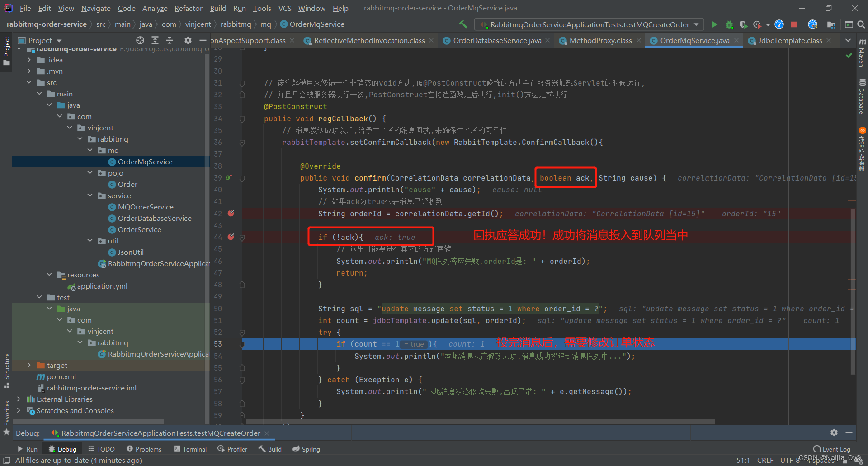868x466 pixels.
Task: Click the Project Structure icon in toolbar
Action: pos(831,24)
